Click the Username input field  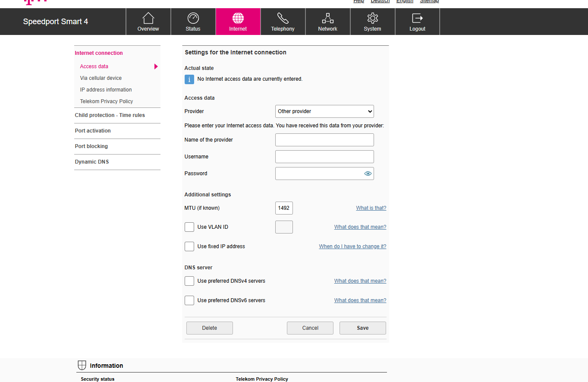[324, 157]
